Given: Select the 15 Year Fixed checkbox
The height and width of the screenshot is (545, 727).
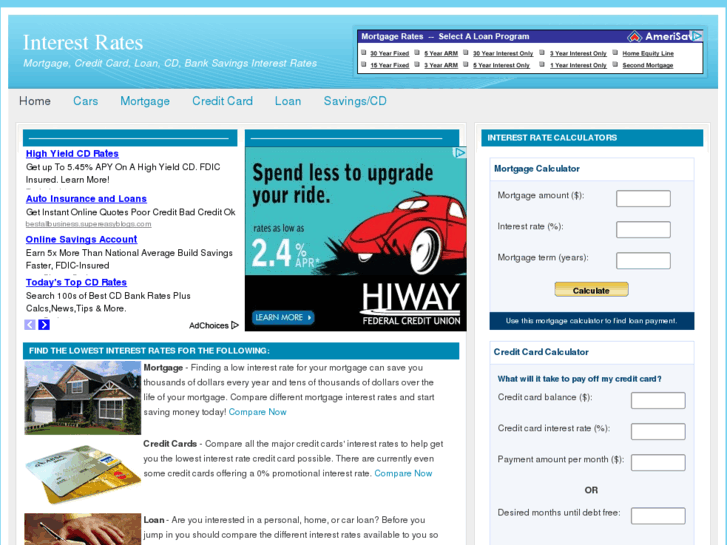Looking at the screenshot, I should (x=364, y=64).
